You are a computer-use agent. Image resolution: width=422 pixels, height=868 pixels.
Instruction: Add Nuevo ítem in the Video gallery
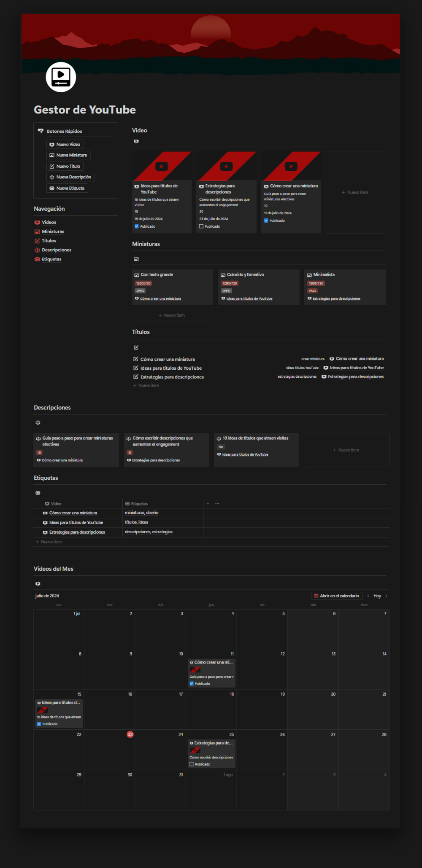(x=356, y=192)
